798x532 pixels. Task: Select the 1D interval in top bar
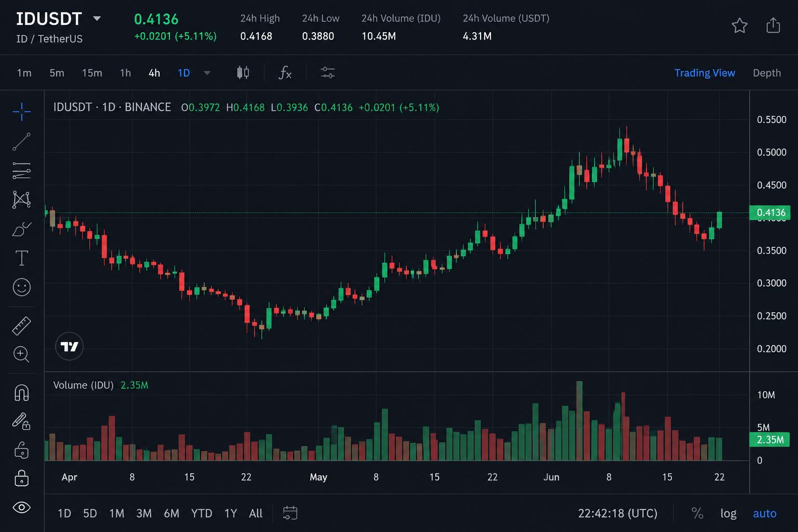184,73
